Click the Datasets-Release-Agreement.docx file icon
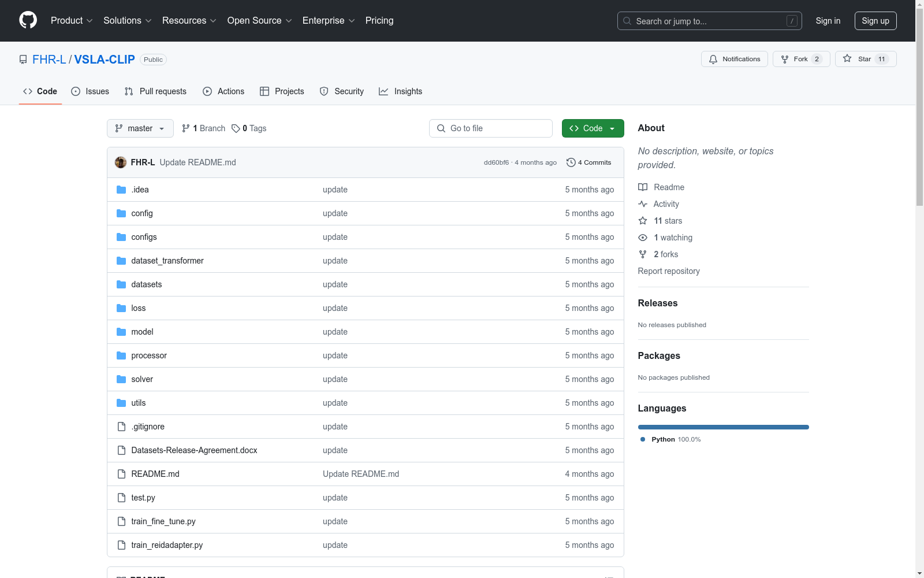This screenshot has height=578, width=924. click(x=121, y=450)
